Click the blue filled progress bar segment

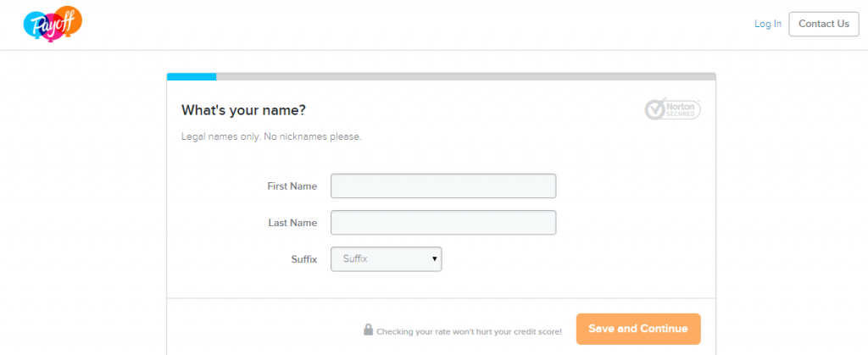coord(192,77)
